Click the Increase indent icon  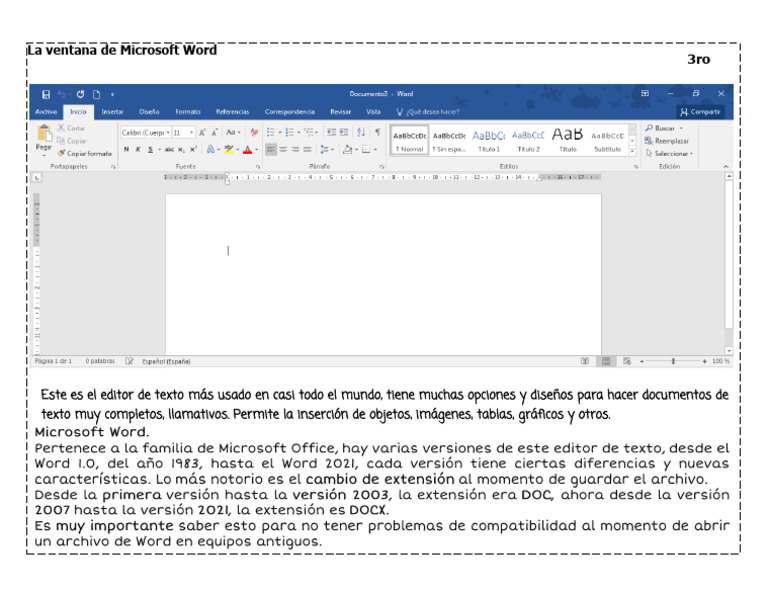coord(344,132)
